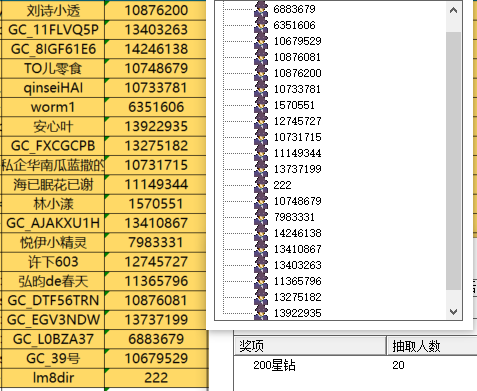Click spreadsheet number cell 6351606
Viewport: 477px width, 391px height.
point(156,107)
